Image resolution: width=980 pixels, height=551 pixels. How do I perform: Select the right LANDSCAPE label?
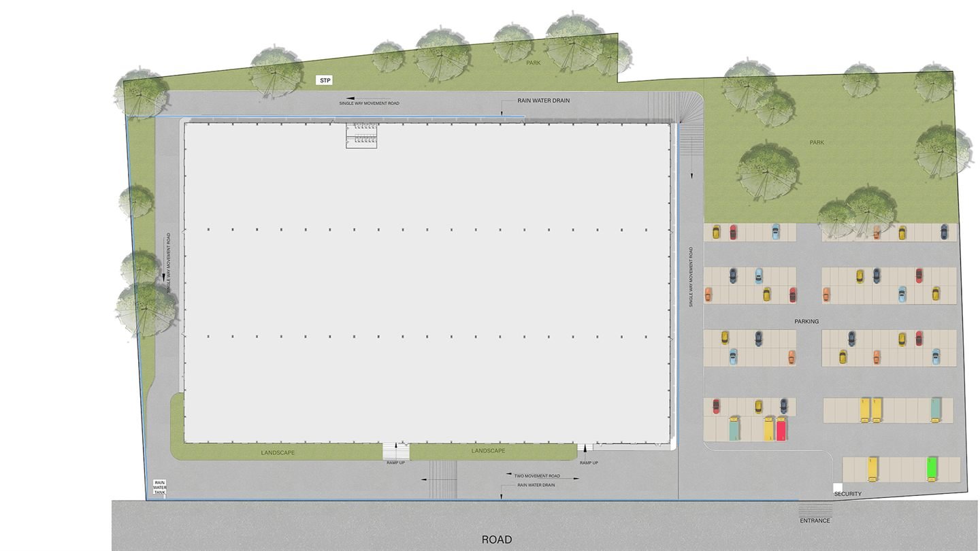[x=488, y=451]
